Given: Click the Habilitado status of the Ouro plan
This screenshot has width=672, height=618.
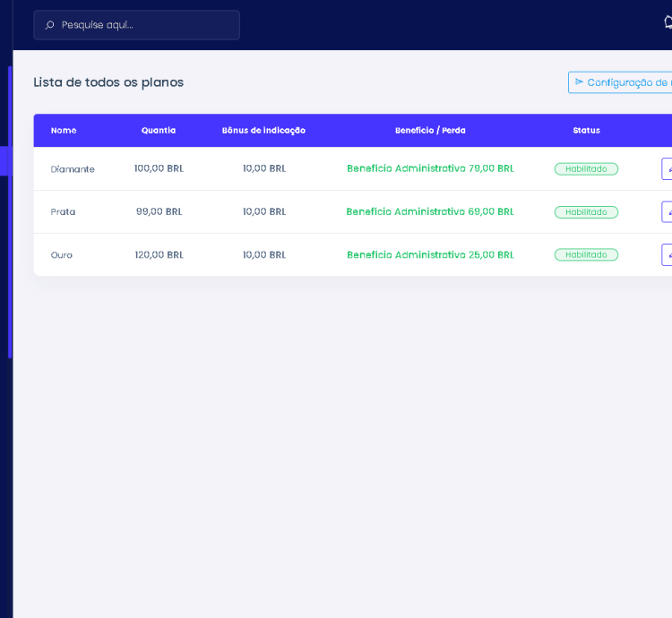Looking at the screenshot, I should (x=586, y=255).
